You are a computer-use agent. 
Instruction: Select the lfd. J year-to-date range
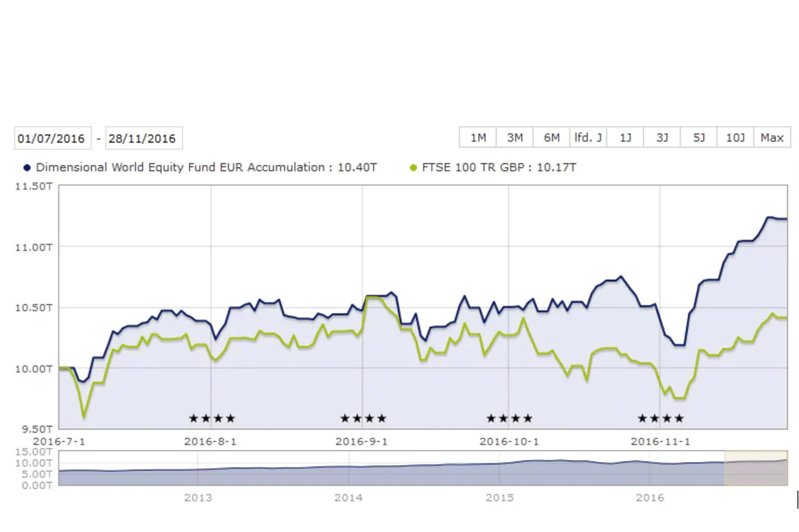coord(588,137)
